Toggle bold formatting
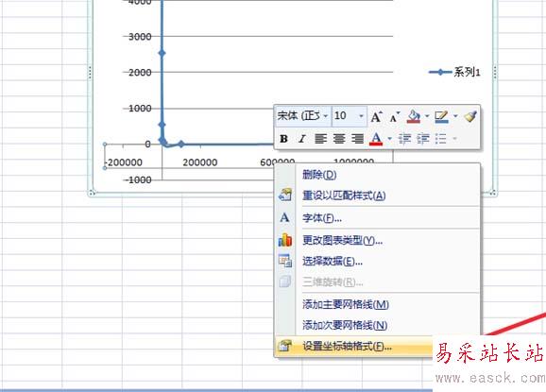 (283, 139)
